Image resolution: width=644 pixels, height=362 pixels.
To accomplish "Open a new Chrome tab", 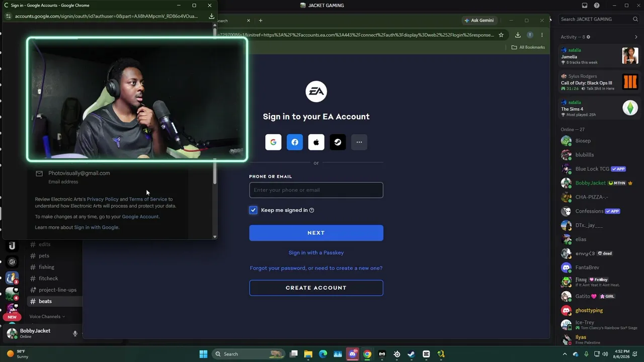I will 261,21.
